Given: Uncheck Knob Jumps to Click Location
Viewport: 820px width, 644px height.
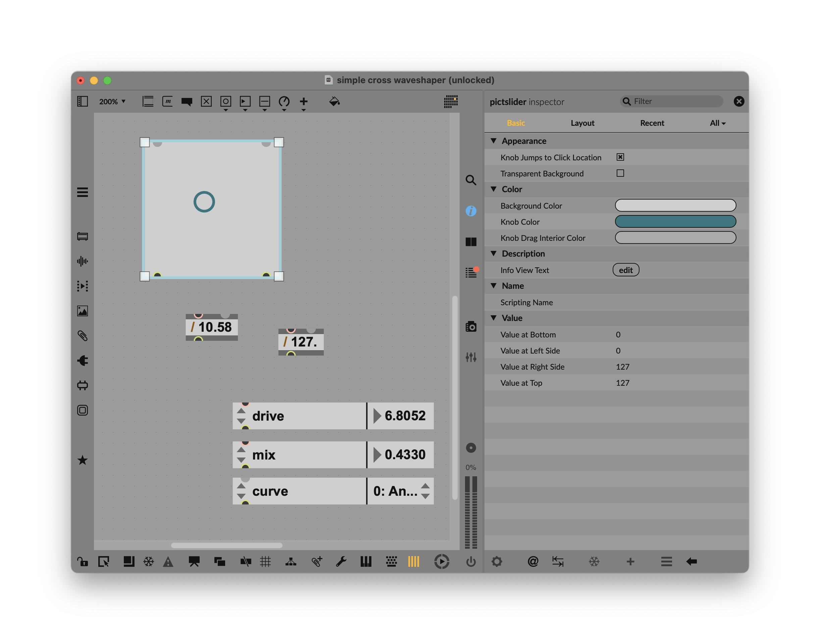Looking at the screenshot, I should [x=620, y=157].
